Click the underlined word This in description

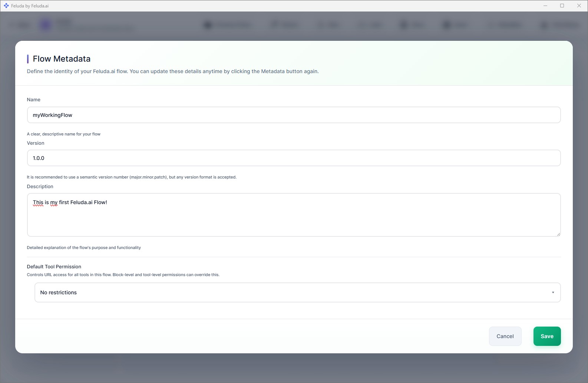tap(38, 203)
